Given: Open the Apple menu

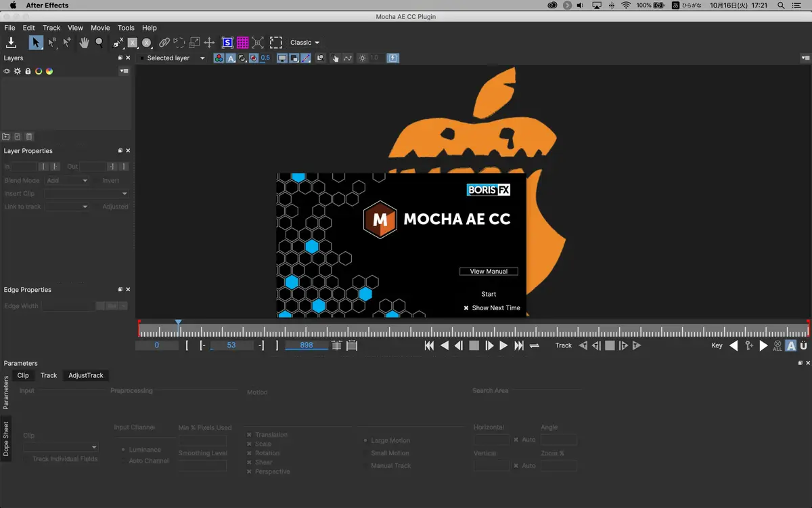Looking at the screenshot, I should [12, 5].
